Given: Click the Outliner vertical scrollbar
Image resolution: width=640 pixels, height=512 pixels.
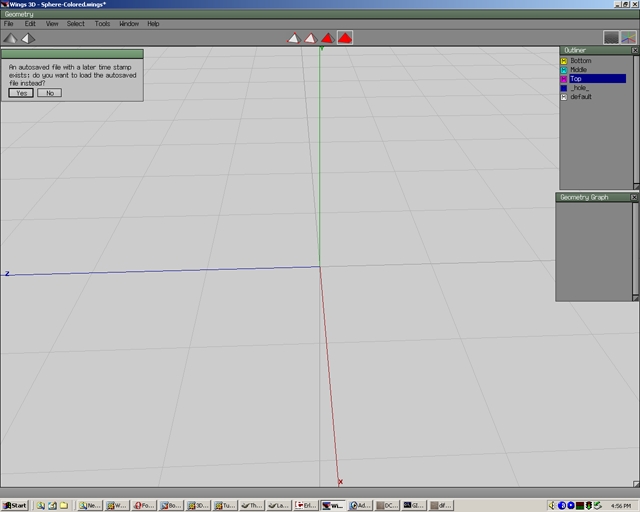Looking at the screenshot, I should coord(636,119).
